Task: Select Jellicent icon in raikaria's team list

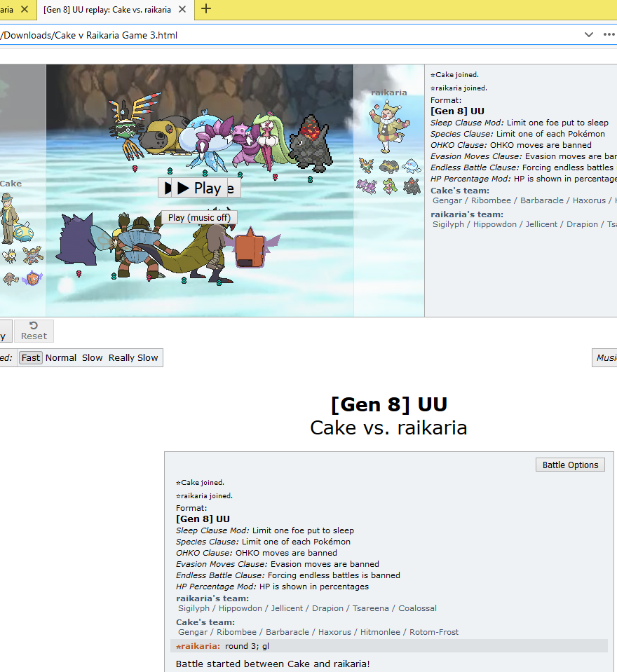Action: pos(412,165)
